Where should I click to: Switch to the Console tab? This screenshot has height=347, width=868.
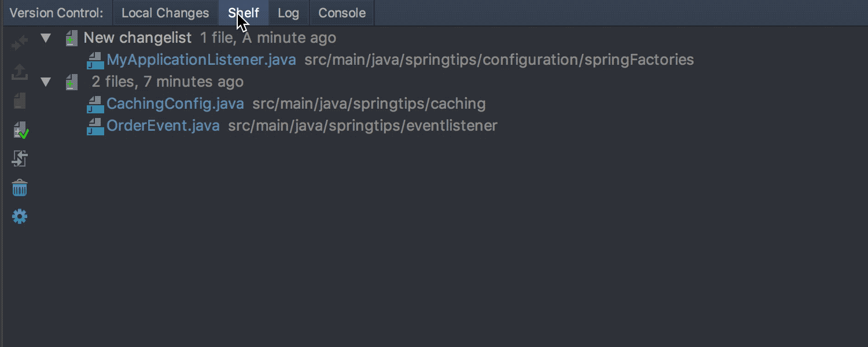point(341,12)
